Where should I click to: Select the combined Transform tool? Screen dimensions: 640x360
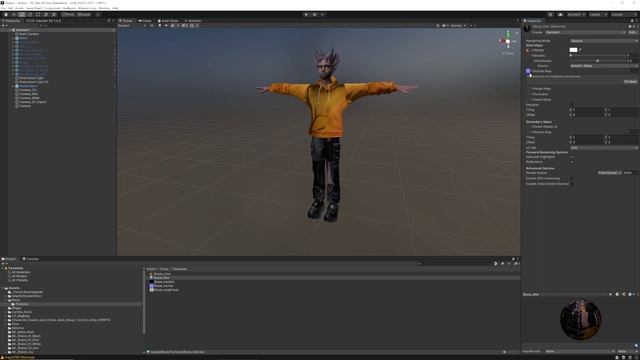pyautogui.click(x=46, y=14)
